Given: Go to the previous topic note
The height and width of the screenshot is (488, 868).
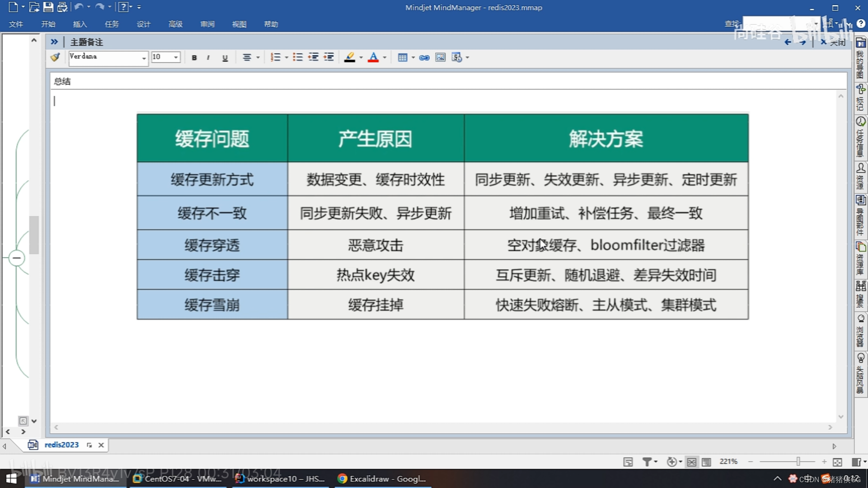Looking at the screenshot, I should pos(788,42).
